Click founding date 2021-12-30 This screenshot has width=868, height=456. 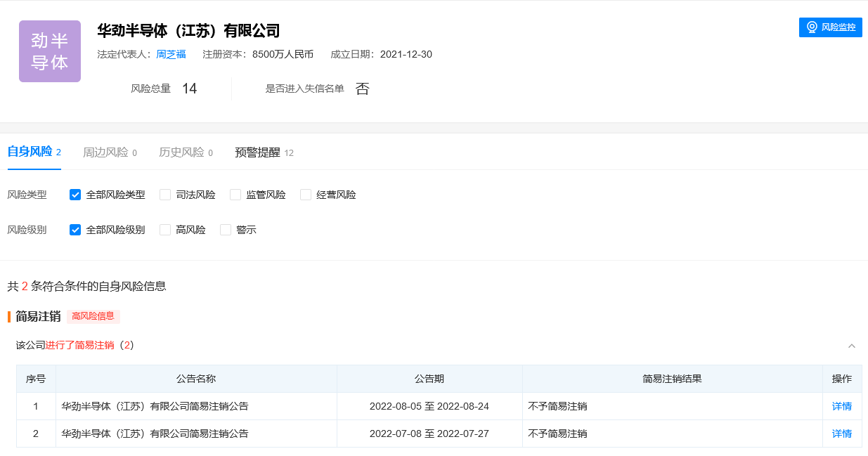coord(406,54)
